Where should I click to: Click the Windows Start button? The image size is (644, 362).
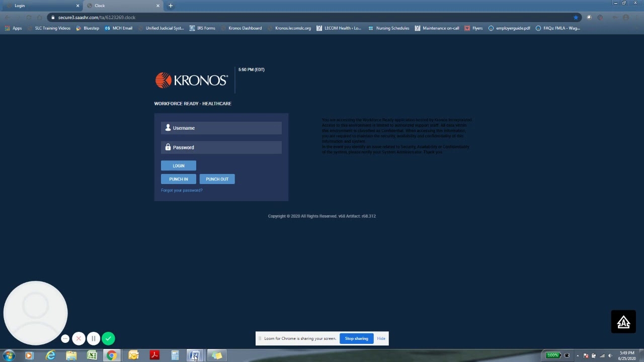tap(9, 355)
